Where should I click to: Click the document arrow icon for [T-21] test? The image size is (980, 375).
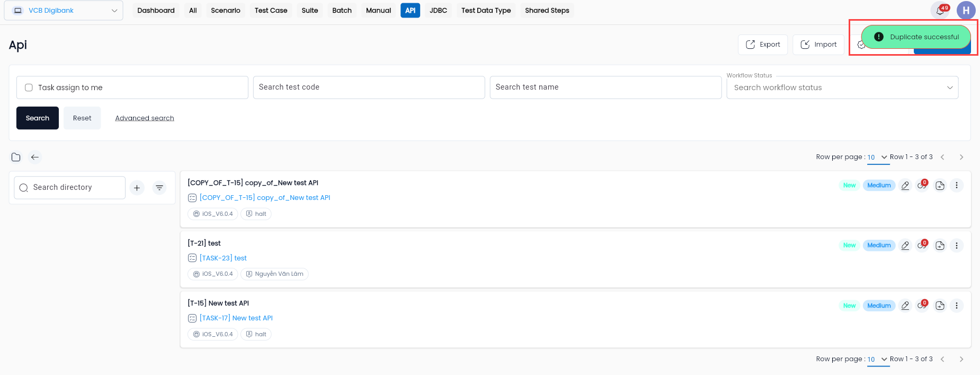click(x=940, y=246)
